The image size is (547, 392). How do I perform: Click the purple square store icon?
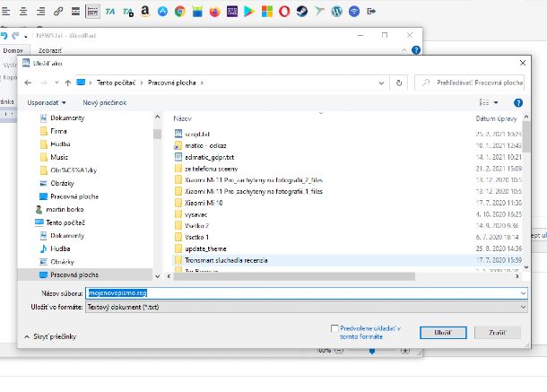[x=232, y=12]
